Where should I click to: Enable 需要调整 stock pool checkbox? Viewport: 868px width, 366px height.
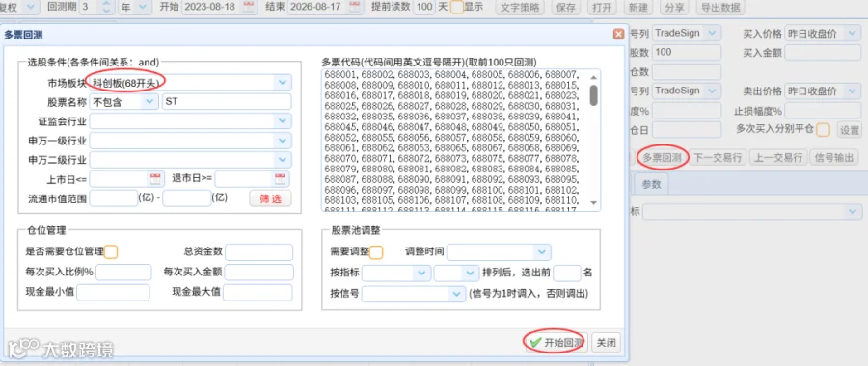[376, 252]
